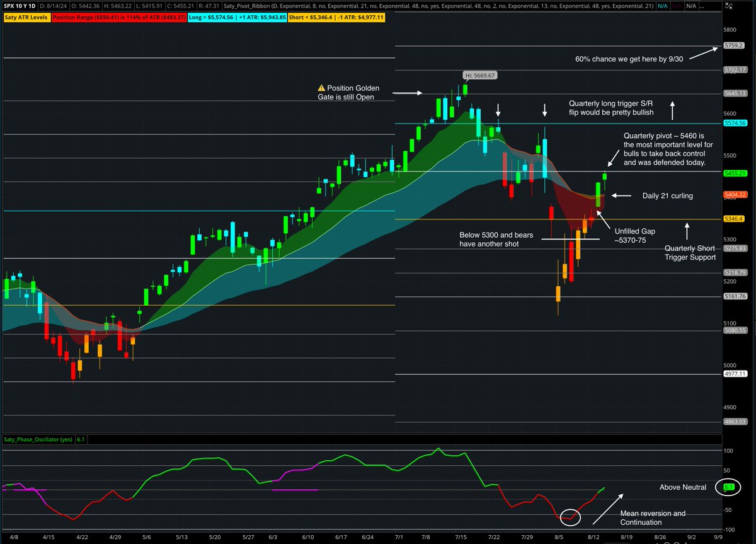Click the SPX 10 Y 1D chart title

pos(19,6)
